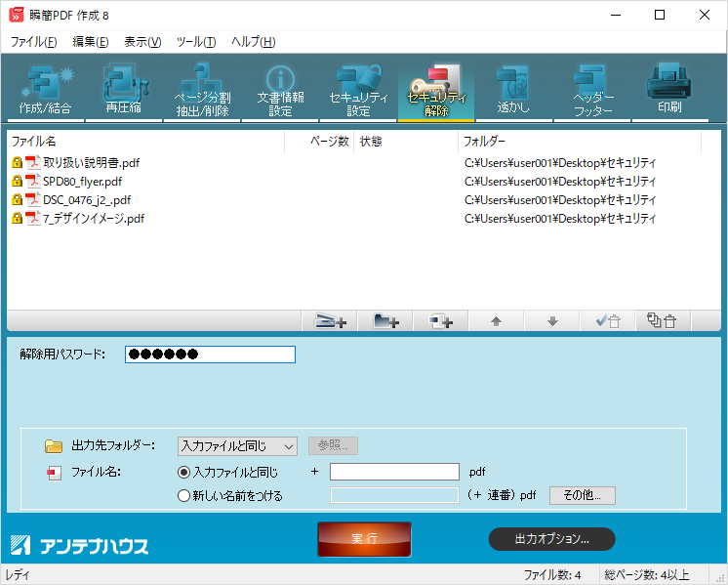Click the その他... button
Image resolution: width=728 pixels, height=585 pixels.
pyautogui.click(x=583, y=495)
